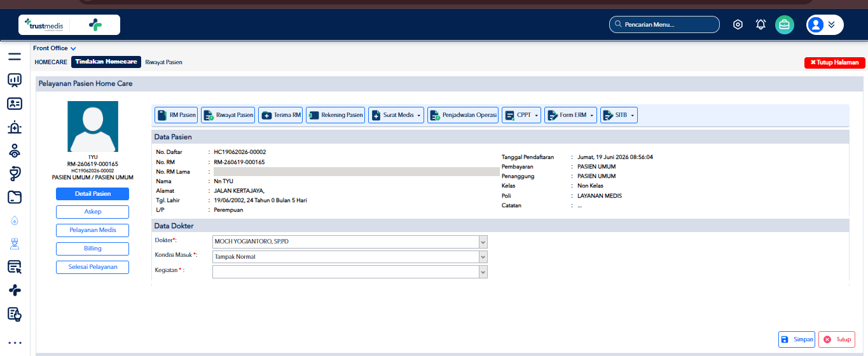Open the nurse sidebar icon
Viewport: 868px width, 356px height.
point(15,243)
